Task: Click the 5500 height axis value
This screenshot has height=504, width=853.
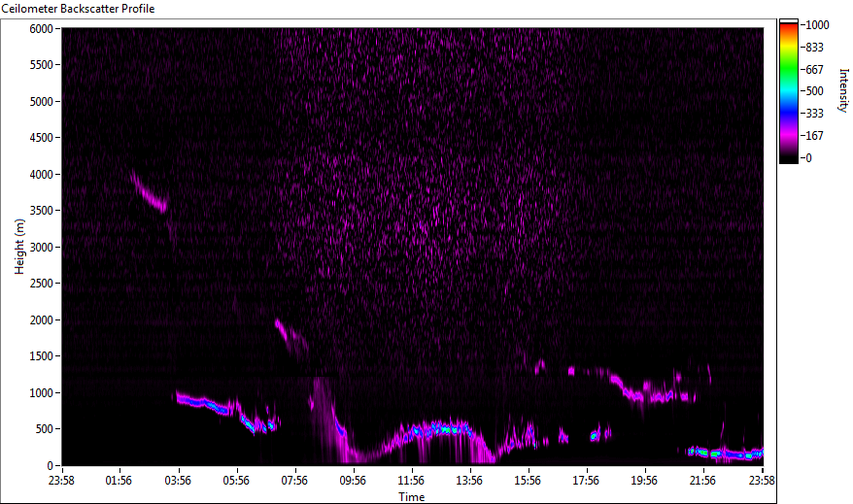Action: pyautogui.click(x=42, y=65)
